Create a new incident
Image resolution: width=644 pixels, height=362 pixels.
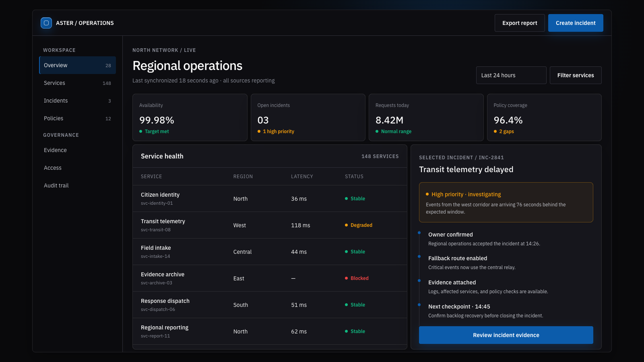pos(576,23)
